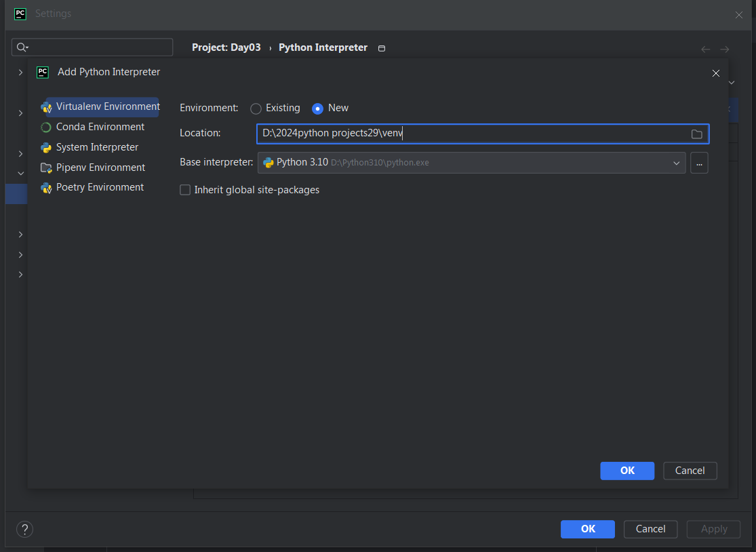Click the help question mark icon

click(x=24, y=529)
